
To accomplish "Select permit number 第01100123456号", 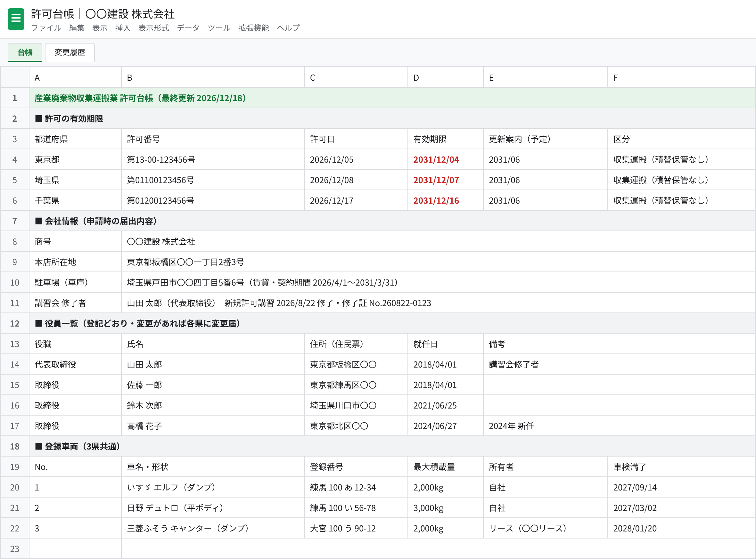I will [x=213, y=180].
